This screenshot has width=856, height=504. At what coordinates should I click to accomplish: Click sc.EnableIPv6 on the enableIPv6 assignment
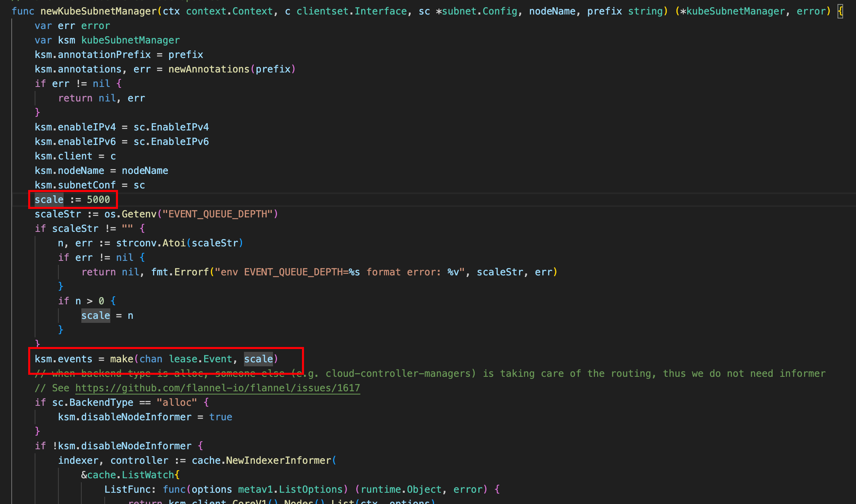171,142
